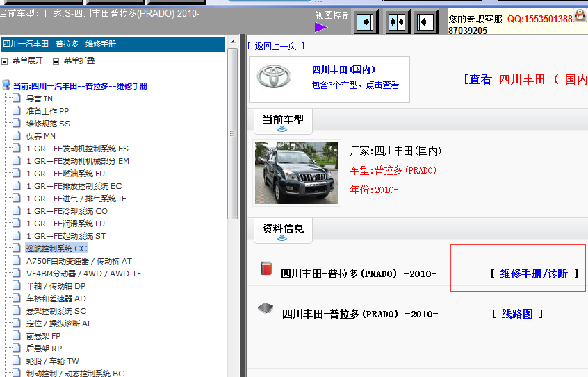Click page icon beside 1 GR-FE发动机控制系统 ES
Screen dimensions: 588x377
(16, 148)
